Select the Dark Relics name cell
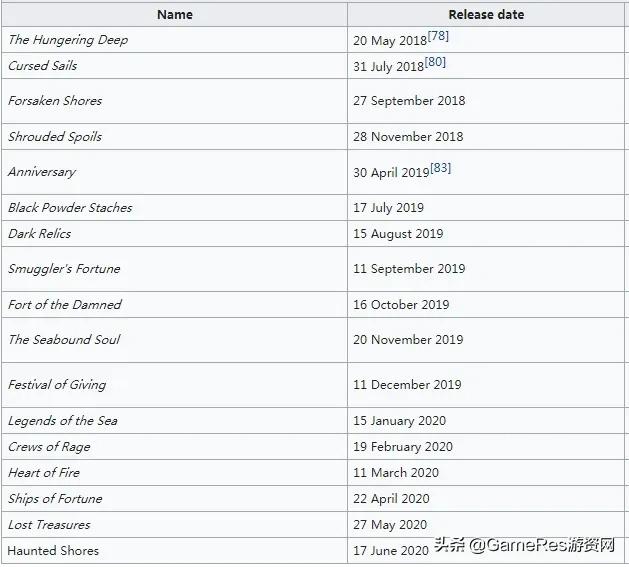 pos(40,234)
